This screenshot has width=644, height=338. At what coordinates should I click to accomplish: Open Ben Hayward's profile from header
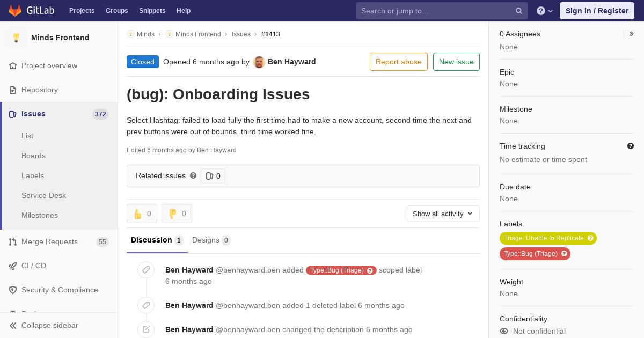[291, 62]
